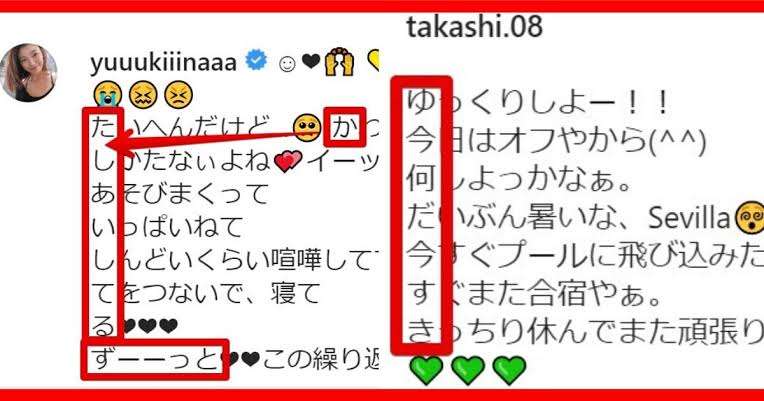
Task: Click the black heart beside the smiley
Action: [311, 61]
